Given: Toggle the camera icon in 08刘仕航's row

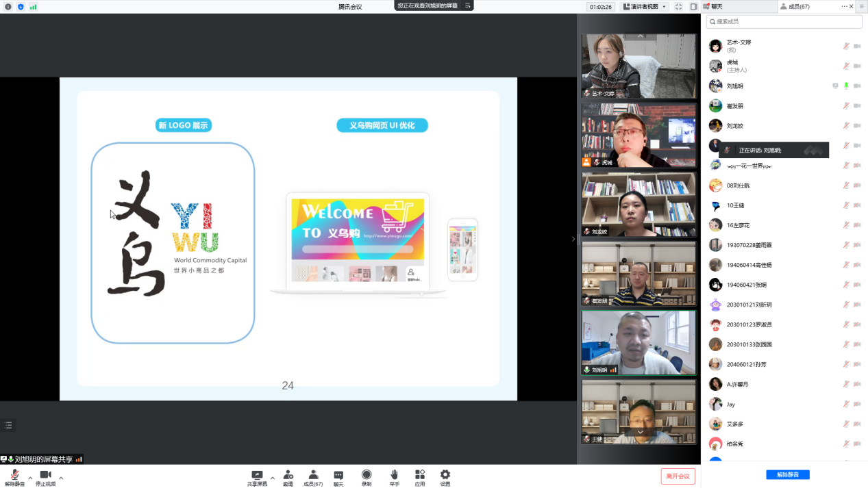Looking at the screenshot, I should point(856,185).
